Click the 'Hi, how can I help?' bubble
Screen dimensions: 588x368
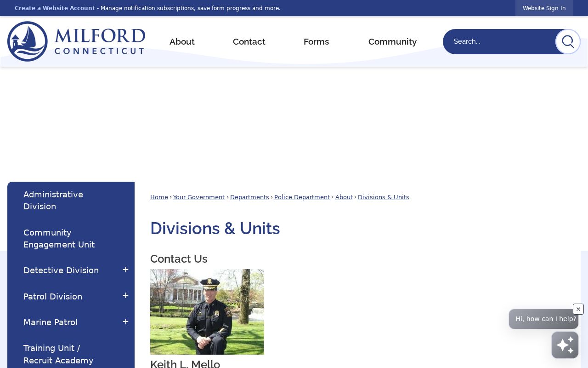pos(543,319)
